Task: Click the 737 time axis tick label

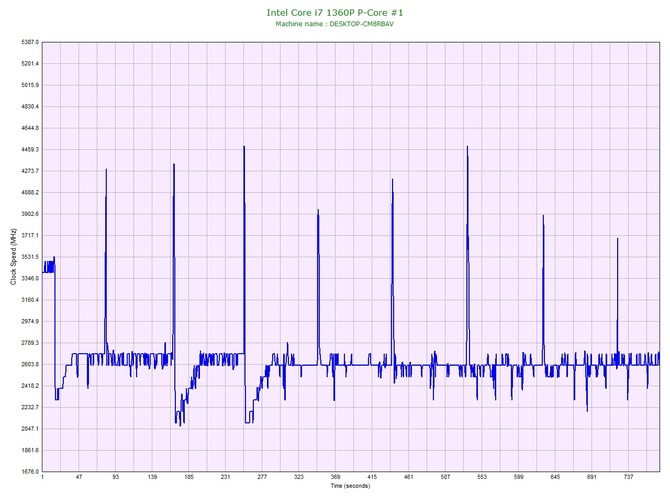Action: coord(629,477)
